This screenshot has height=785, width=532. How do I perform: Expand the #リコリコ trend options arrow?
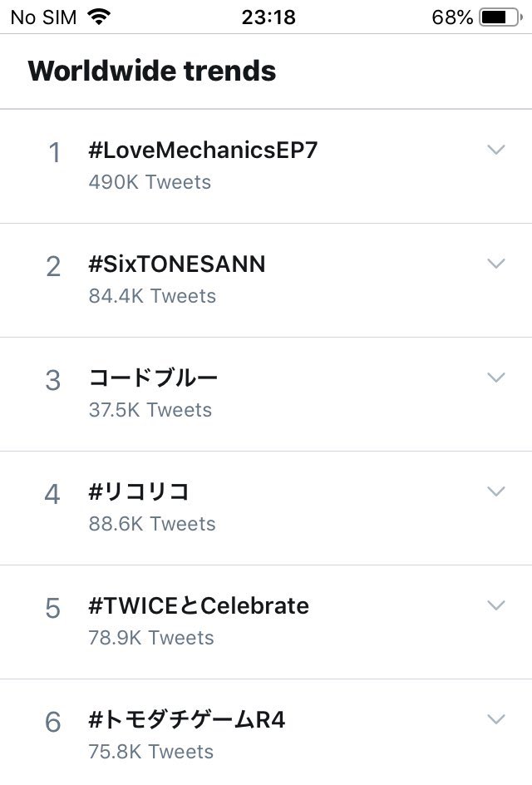pyautogui.click(x=496, y=491)
